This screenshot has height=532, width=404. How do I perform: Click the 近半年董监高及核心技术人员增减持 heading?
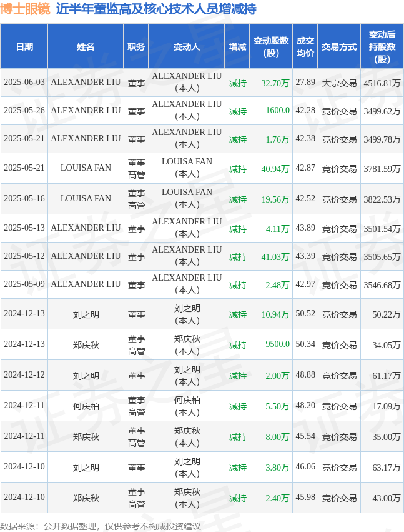tap(156, 9)
